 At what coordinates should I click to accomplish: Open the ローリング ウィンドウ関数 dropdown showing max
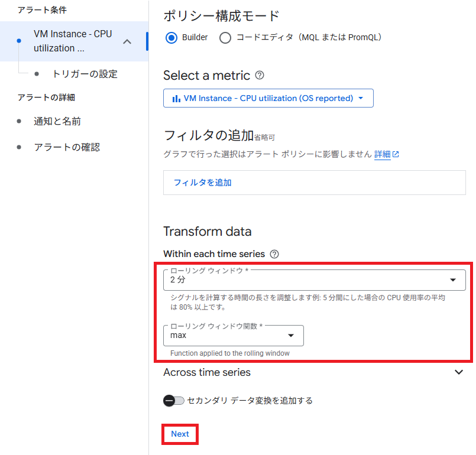coord(233,335)
